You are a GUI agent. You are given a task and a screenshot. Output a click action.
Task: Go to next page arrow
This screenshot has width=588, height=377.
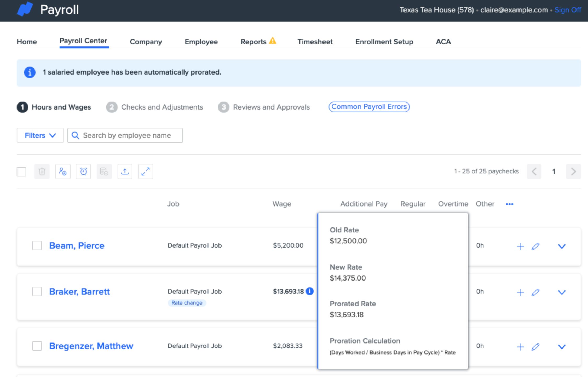pyautogui.click(x=573, y=172)
